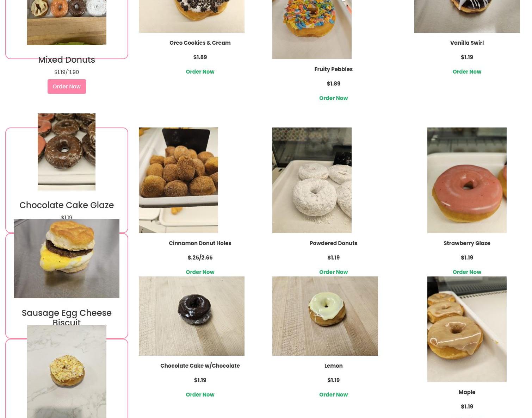Click Order Now for Cinnamon Donut Holes
Image resolution: width=532 pixels, height=418 pixels.
pyautogui.click(x=200, y=272)
